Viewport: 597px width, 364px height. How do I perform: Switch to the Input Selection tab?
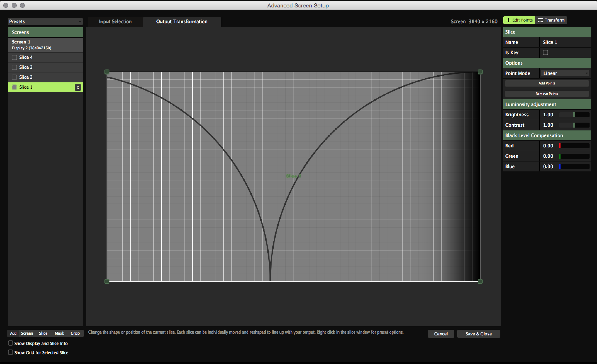point(115,22)
